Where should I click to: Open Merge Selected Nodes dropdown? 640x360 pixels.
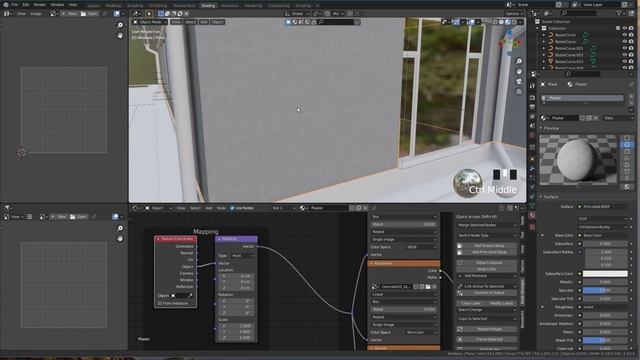pyautogui.click(x=487, y=225)
